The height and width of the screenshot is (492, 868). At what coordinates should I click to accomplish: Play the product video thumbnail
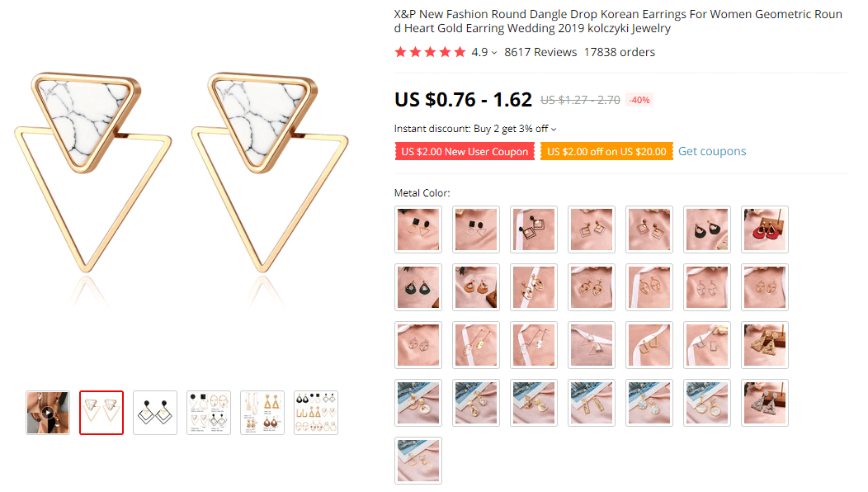48,413
